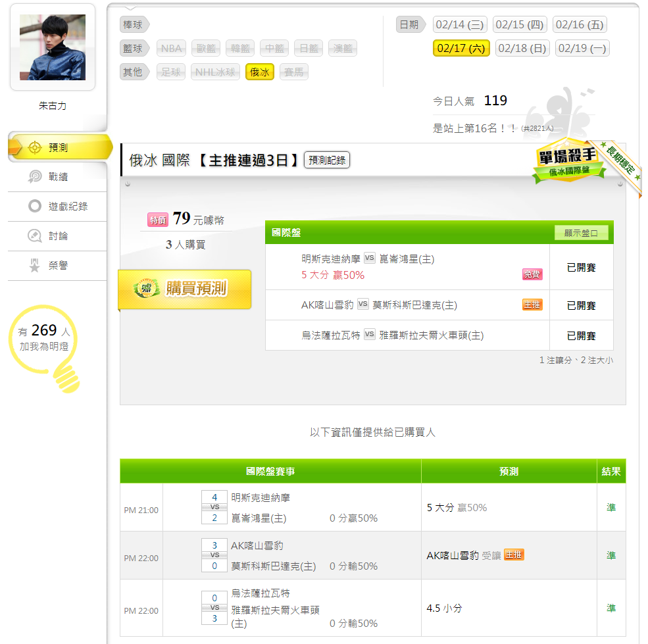This screenshot has width=648, height=644.
Task: Click the 戰績 chat bubble icon
Action: (35, 176)
